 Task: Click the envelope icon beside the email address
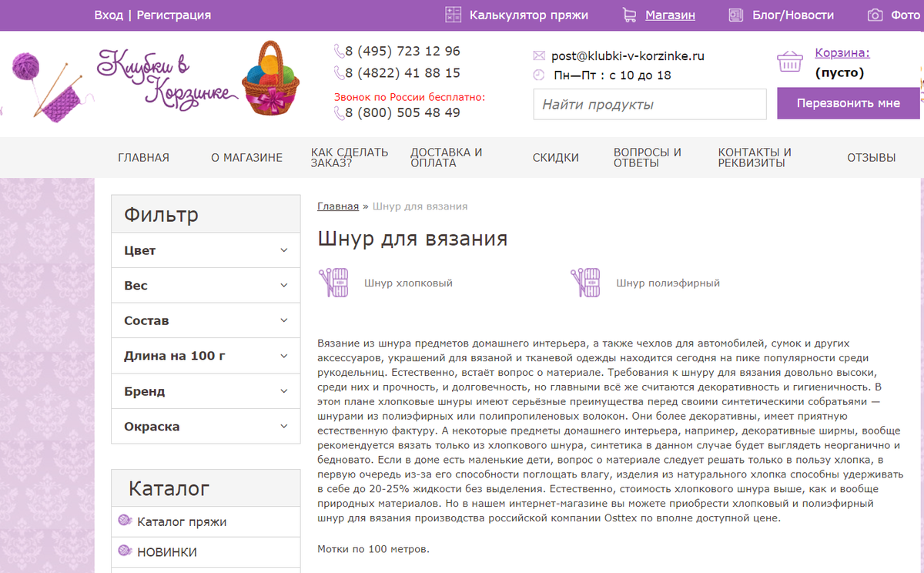(x=539, y=55)
